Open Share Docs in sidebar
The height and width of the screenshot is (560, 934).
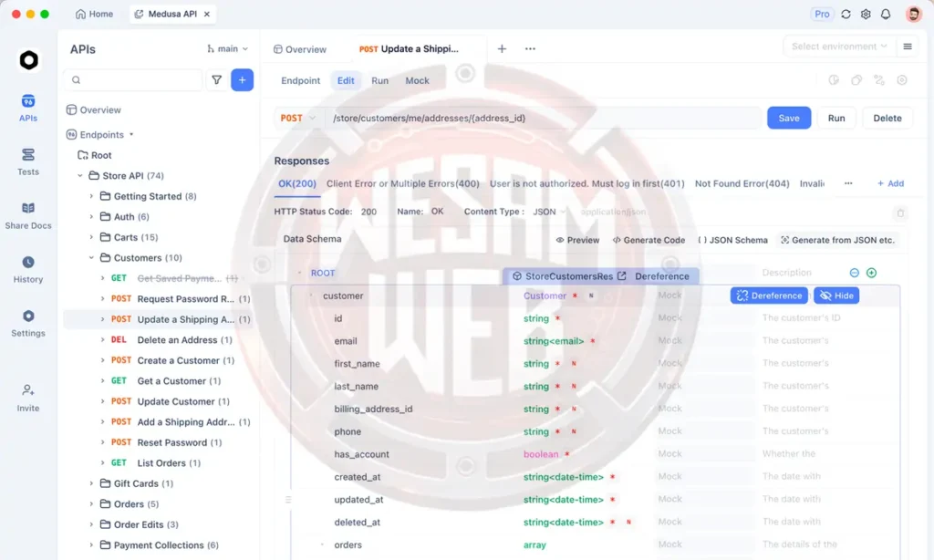click(x=28, y=215)
